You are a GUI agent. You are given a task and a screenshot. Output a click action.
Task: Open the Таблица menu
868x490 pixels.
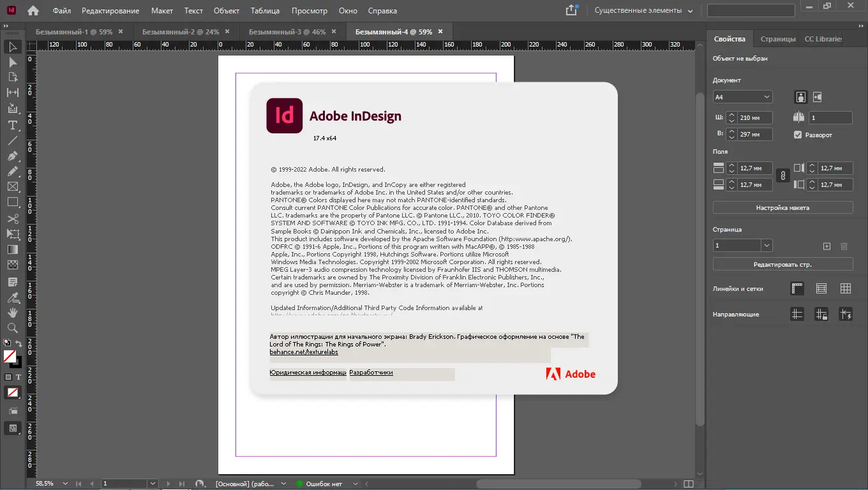266,11
